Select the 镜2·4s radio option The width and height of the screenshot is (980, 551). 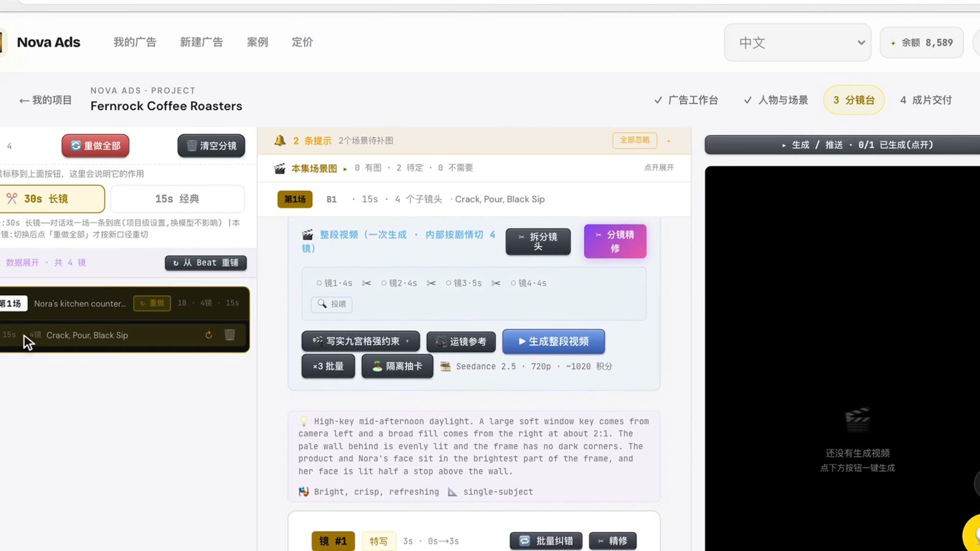(x=399, y=283)
